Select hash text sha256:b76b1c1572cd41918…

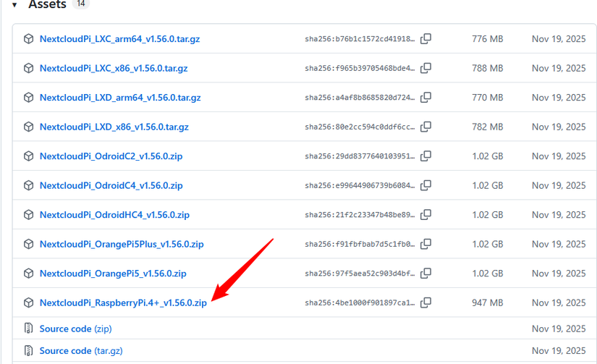360,39
